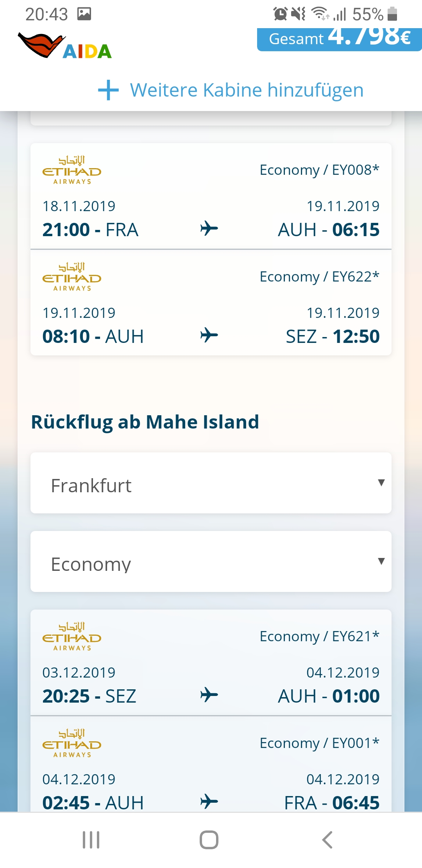The height and width of the screenshot is (868, 422).
Task: Select the 21:00 FRA departure flight card
Action: point(211,196)
